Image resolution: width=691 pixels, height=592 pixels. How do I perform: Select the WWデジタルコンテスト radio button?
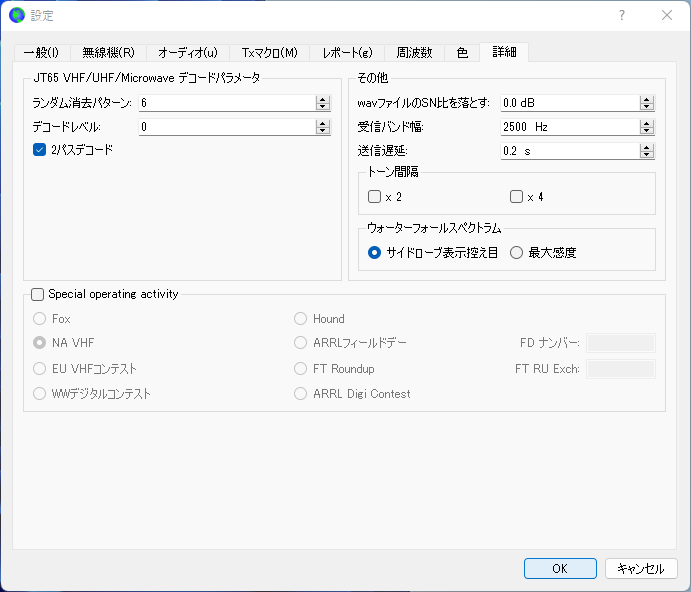(x=40, y=394)
